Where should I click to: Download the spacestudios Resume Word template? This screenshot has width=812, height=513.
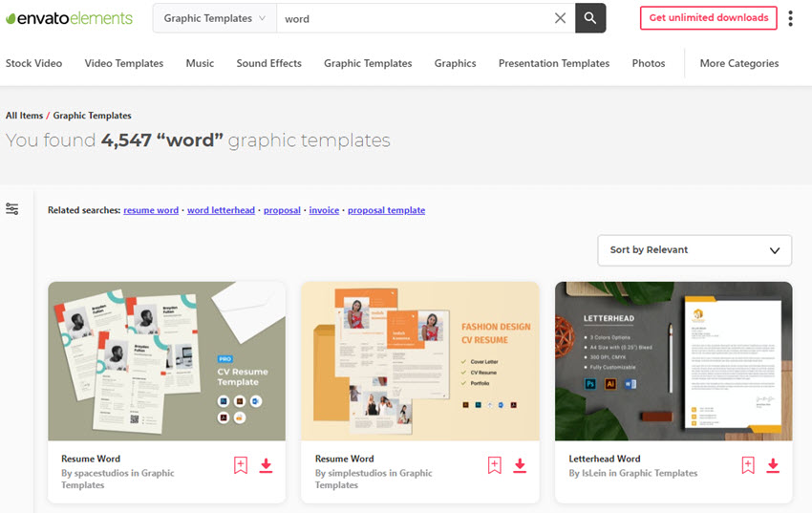click(x=266, y=465)
